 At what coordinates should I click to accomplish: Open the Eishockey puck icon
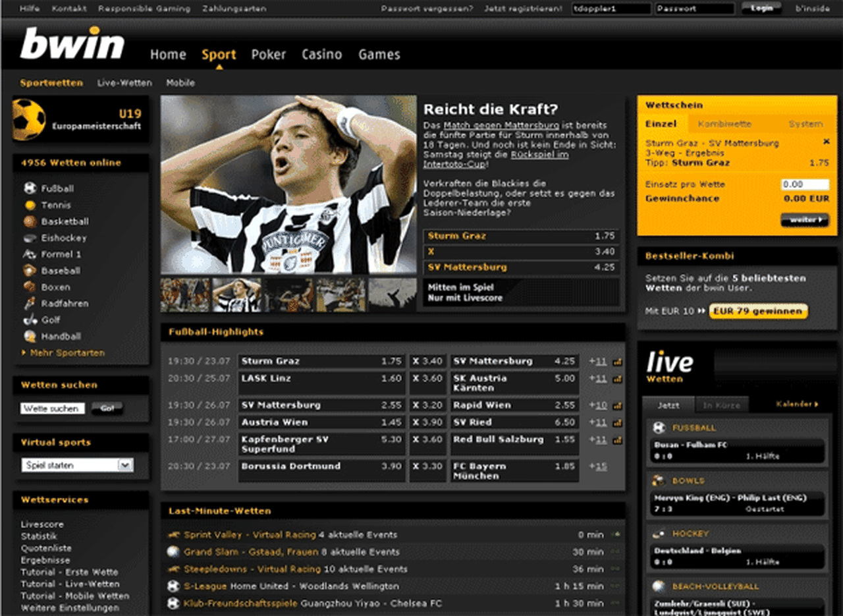point(30,238)
